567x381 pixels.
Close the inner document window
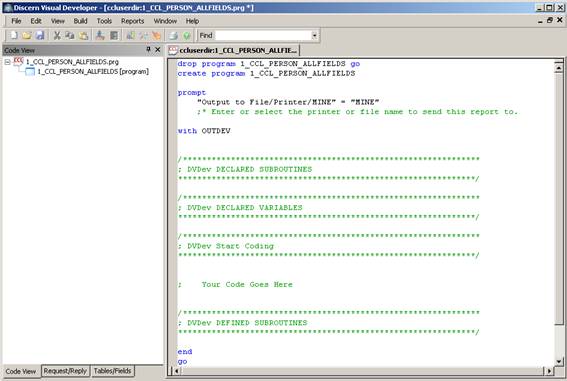(x=559, y=20)
